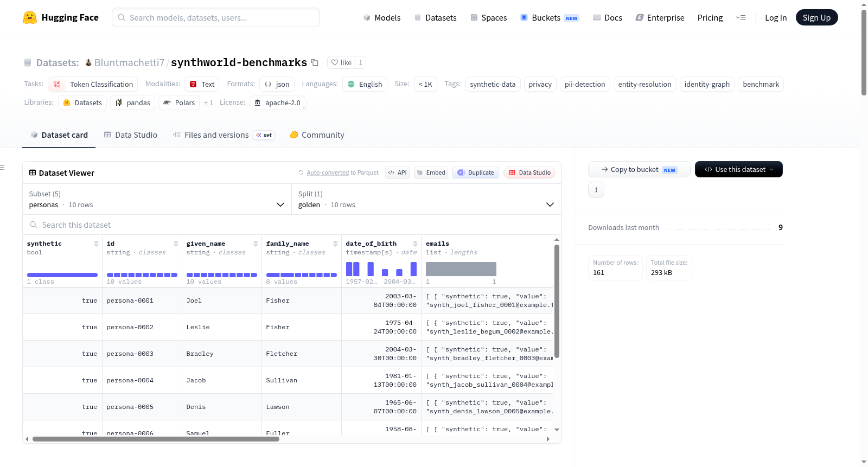Open the navigation more-options menu icon
868x467 pixels.
[x=741, y=17]
